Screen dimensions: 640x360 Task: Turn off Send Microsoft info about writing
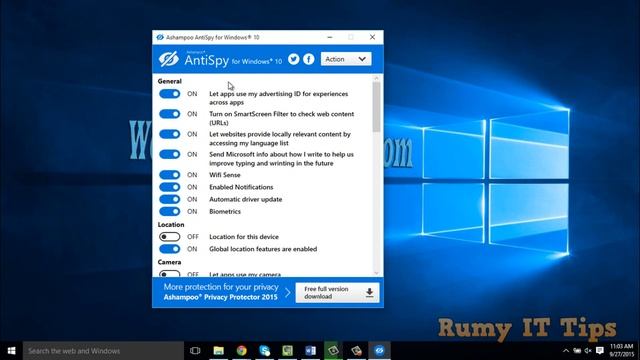tap(169, 154)
